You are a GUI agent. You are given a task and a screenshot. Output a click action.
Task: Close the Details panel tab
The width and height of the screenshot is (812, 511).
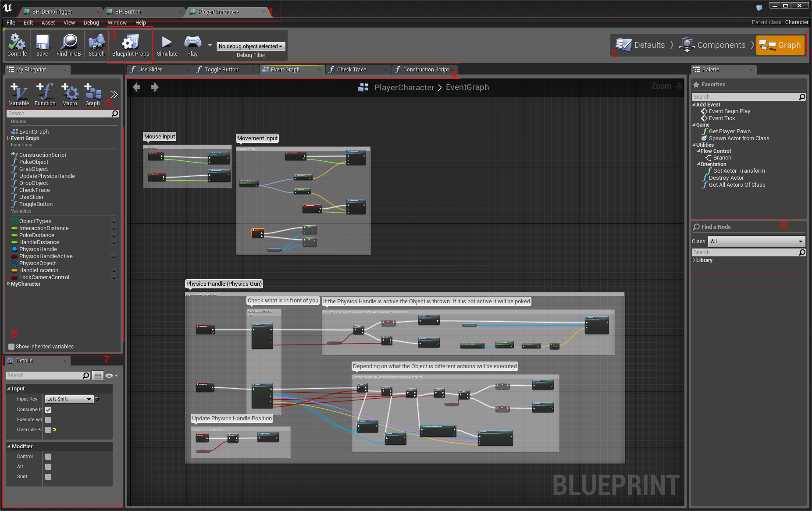65,361
